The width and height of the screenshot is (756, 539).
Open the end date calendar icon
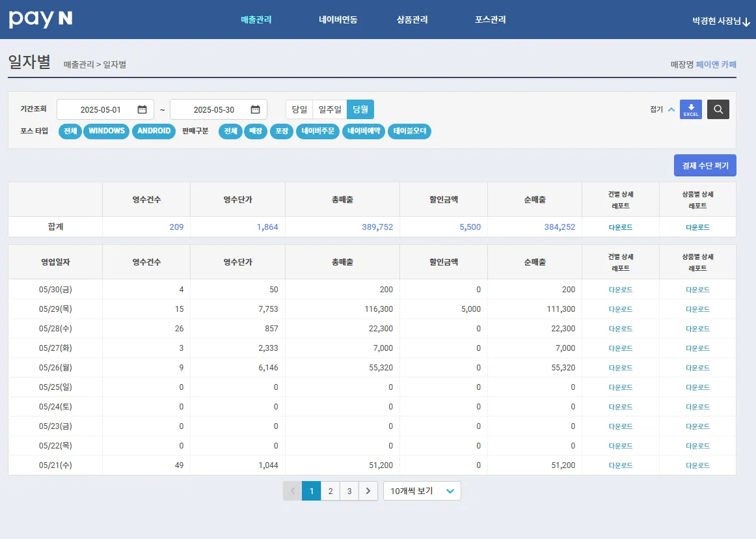point(255,109)
